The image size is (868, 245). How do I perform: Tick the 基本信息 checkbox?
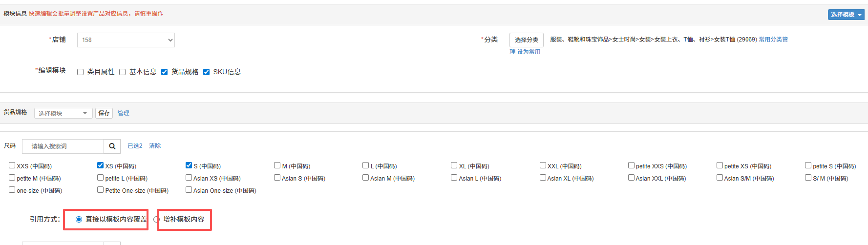[x=123, y=72]
